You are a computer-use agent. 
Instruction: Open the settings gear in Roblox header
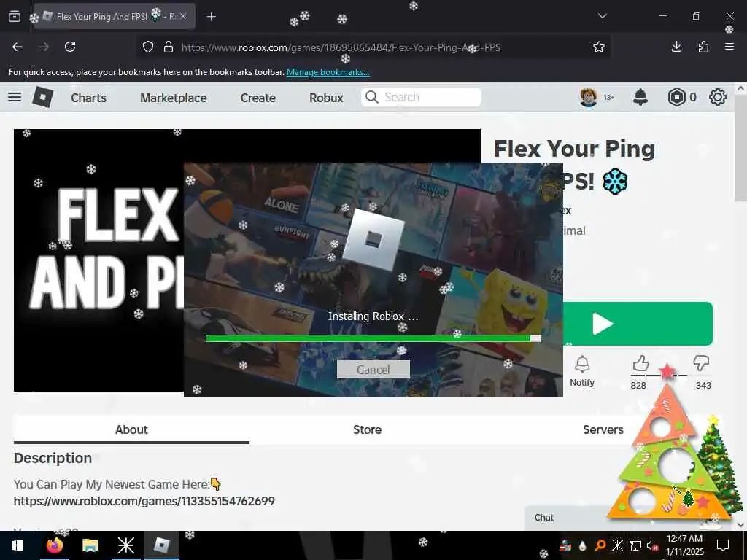[x=718, y=97]
